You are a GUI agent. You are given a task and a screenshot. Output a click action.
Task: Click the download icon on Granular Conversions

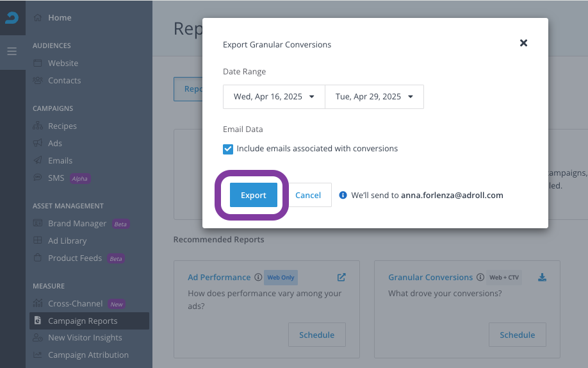[542, 278]
